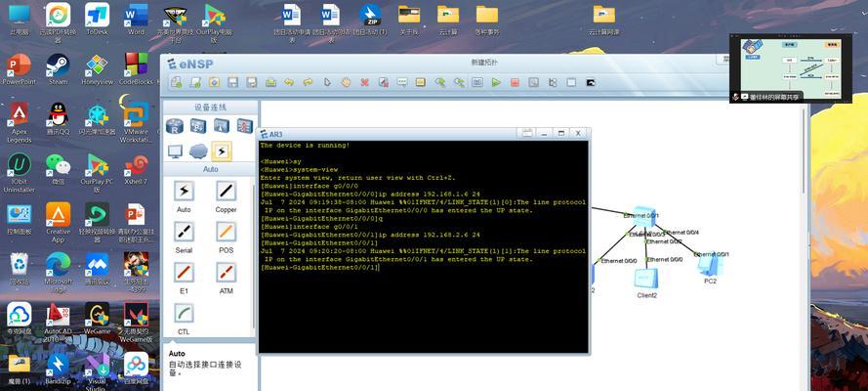Click the Ethernet 0/0/4 port label
868x391 pixels.
[683, 233]
